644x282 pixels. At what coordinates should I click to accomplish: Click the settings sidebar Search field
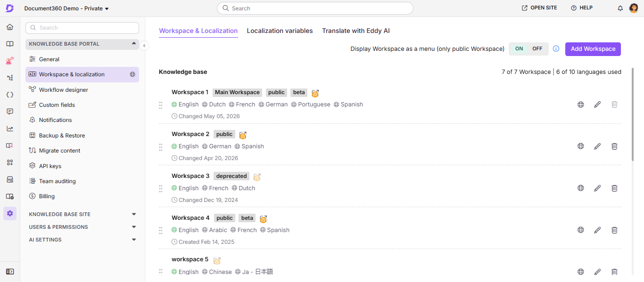pos(82,28)
